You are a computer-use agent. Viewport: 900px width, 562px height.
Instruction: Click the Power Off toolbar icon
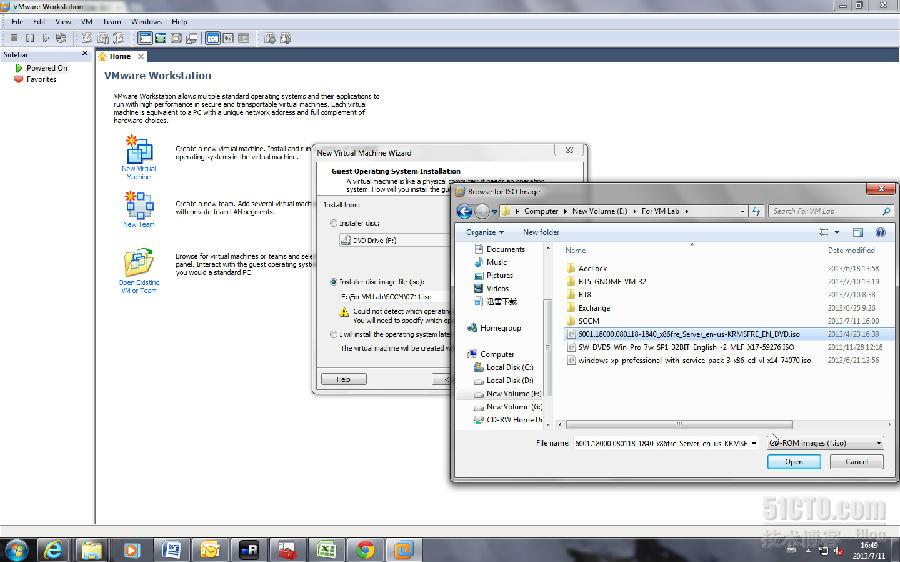14,38
